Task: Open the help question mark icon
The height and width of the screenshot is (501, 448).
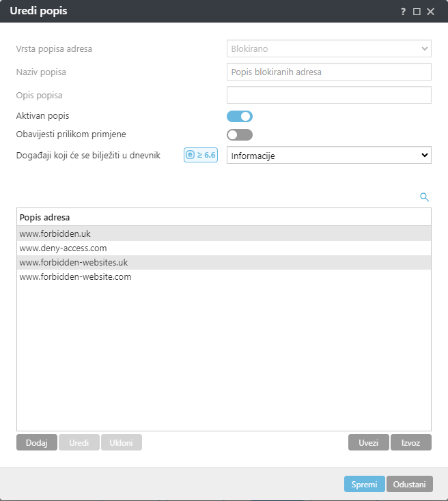Action: click(x=403, y=12)
